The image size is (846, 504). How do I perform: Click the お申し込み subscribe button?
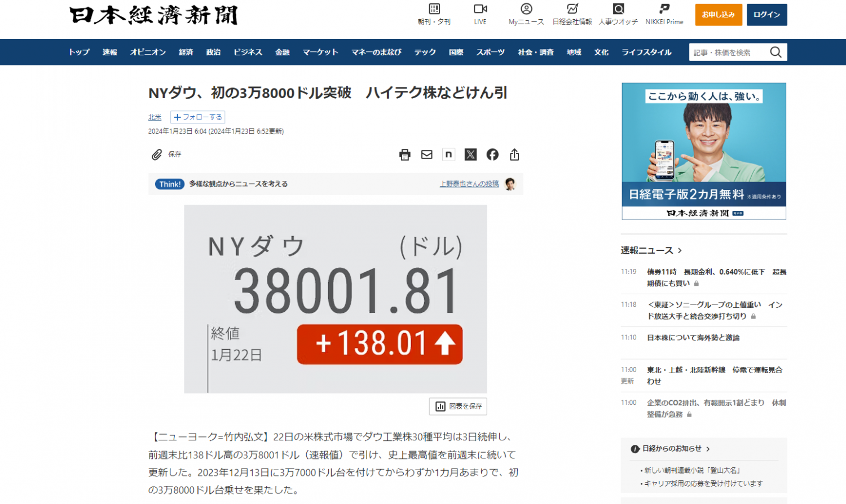[718, 15]
